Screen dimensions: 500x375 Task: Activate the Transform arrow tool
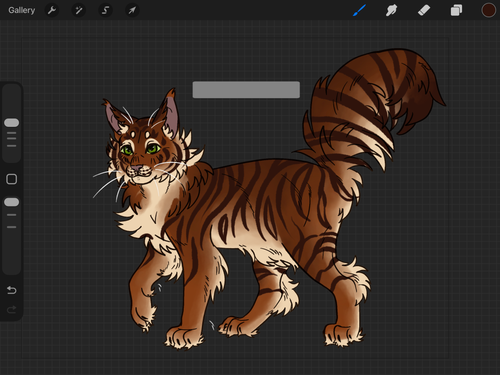click(x=132, y=10)
